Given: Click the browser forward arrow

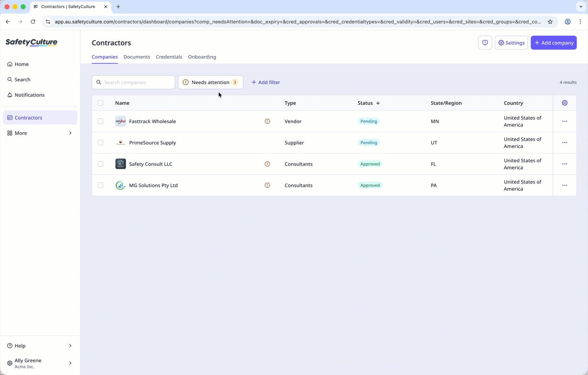Looking at the screenshot, I should coord(20,22).
